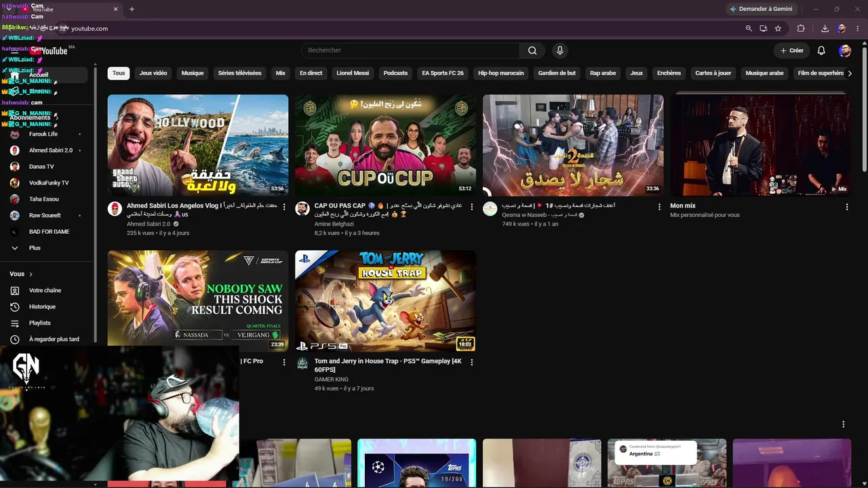Open options menu for Tom and Jerry video
This screenshot has height=488, width=868.
[x=471, y=363]
